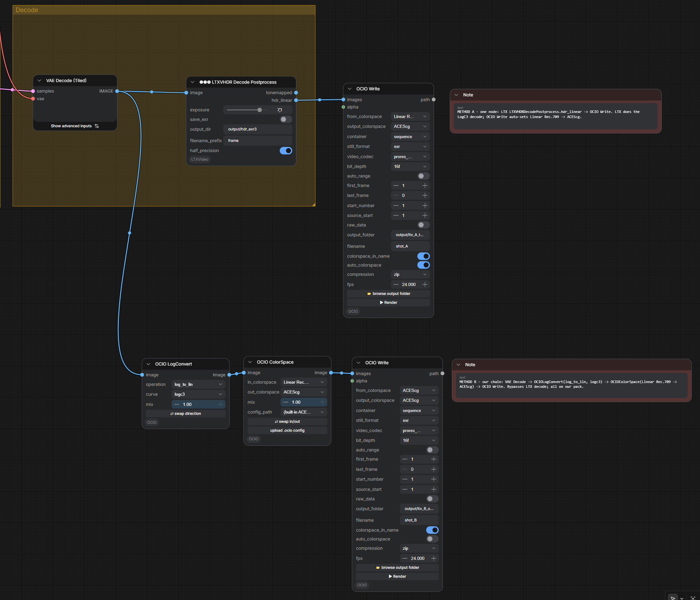Screen dimensions: 700x600
Task: Enable auto_range in the shot_B OCIO Write
Action: coord(432,450)
